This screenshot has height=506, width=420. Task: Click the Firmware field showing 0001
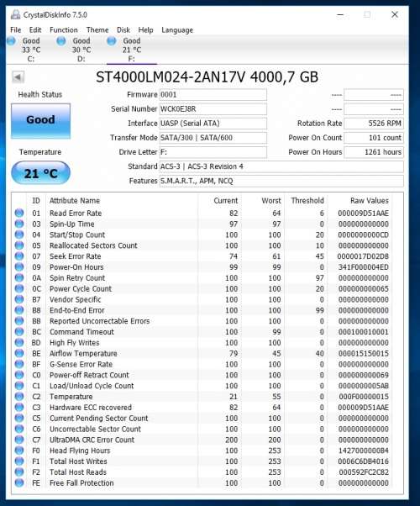click(213, 95)
